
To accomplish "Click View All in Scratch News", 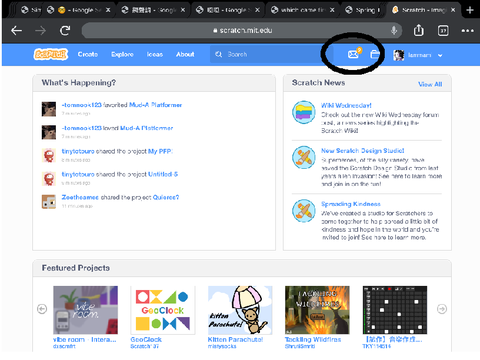I will 430,84.
